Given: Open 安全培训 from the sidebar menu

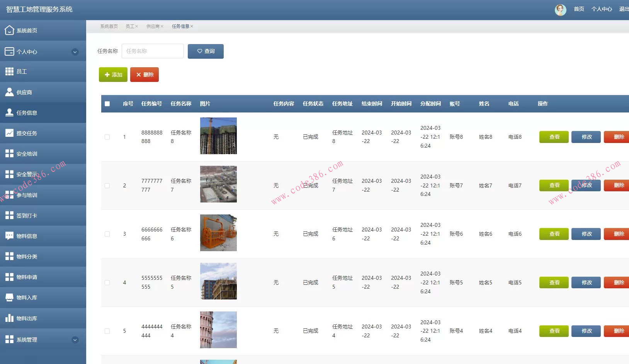Looking at the screenshot, I should (27, 154).
